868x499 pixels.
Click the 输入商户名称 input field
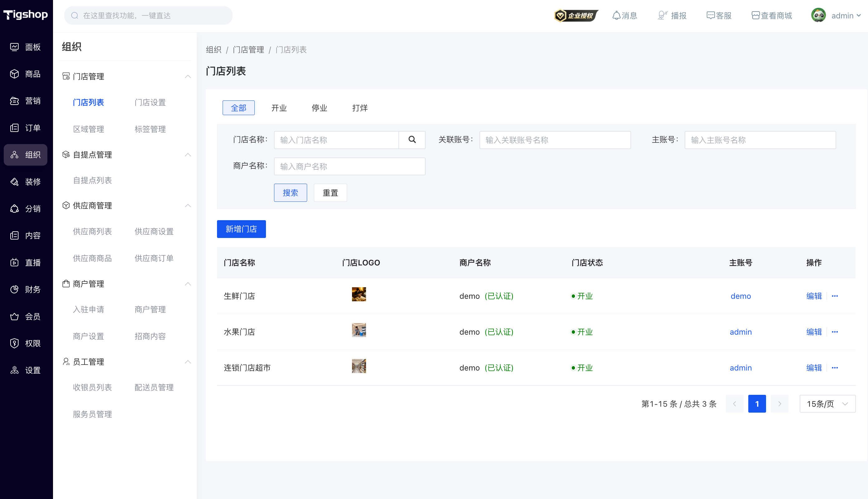(350, 167)
